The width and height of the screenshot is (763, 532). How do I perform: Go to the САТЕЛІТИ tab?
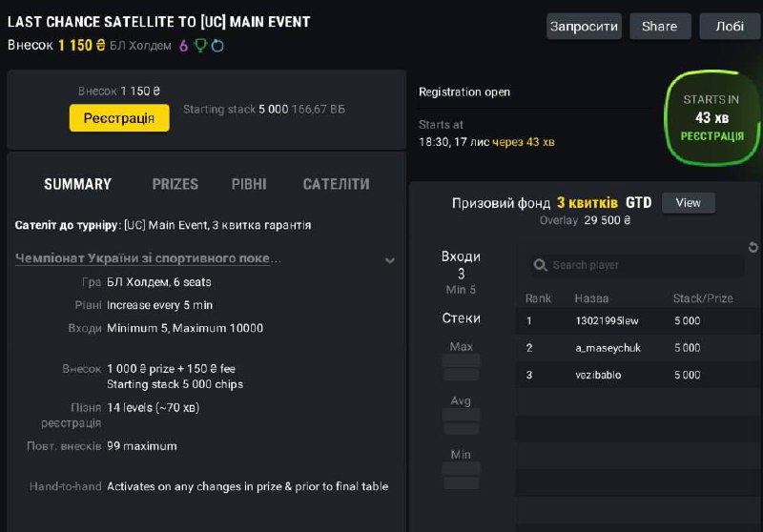[336, 184]
